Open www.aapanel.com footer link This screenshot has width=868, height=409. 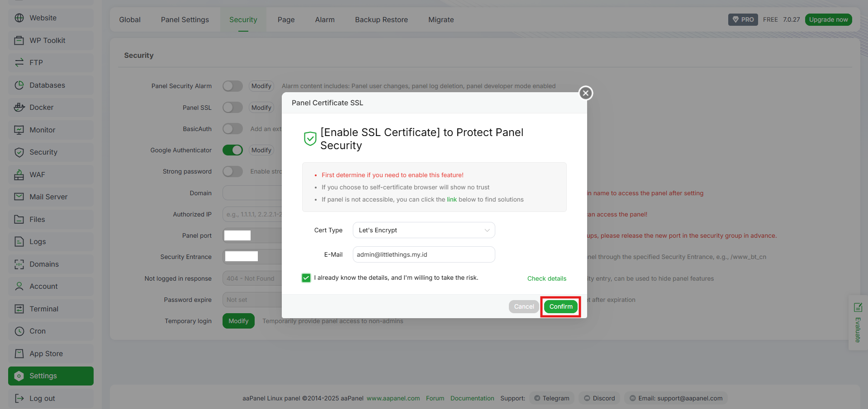393,398
